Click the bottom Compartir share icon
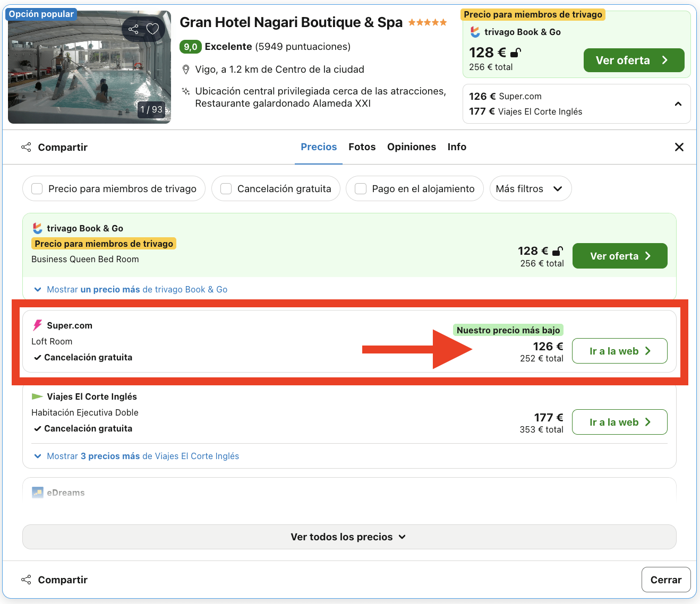700x604 pixels. point(26,580)
